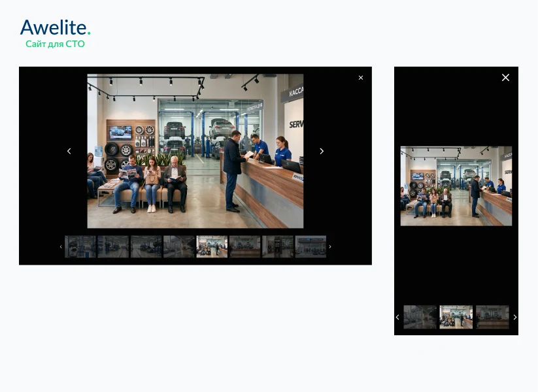Select the third thumbnail in the wide gallery
Screen dimensions: 538x392
tap(146, 246)
